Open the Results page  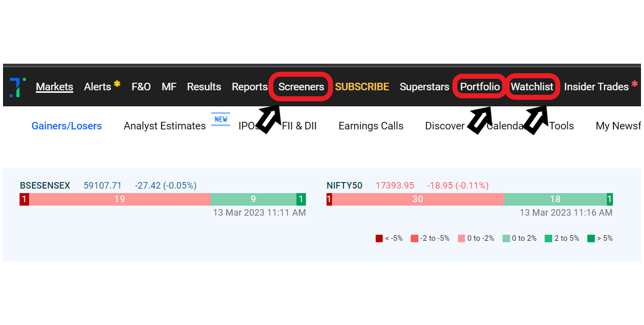204,87
